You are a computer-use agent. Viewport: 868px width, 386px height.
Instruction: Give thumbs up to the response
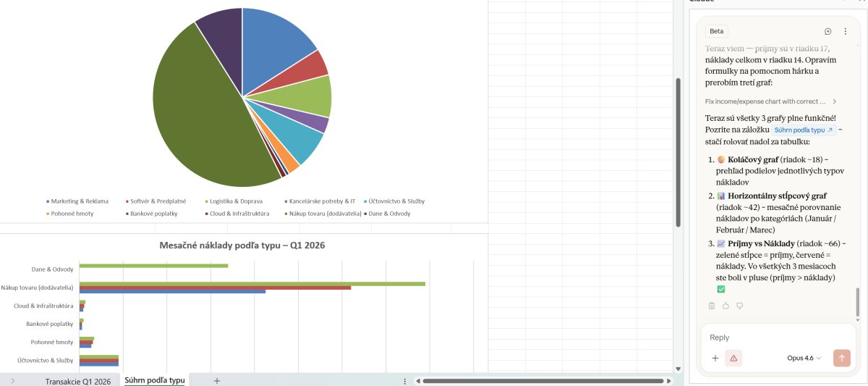(x=726, y=306)
